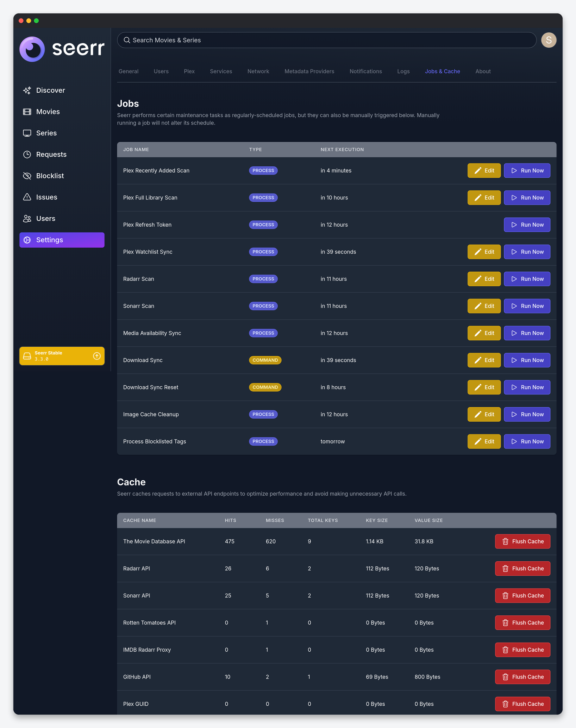The width and height of the screenshot is (576, 728).
Task: Flush the Rotten Tomatoes API cache
Action: click(x=522, y=623)
